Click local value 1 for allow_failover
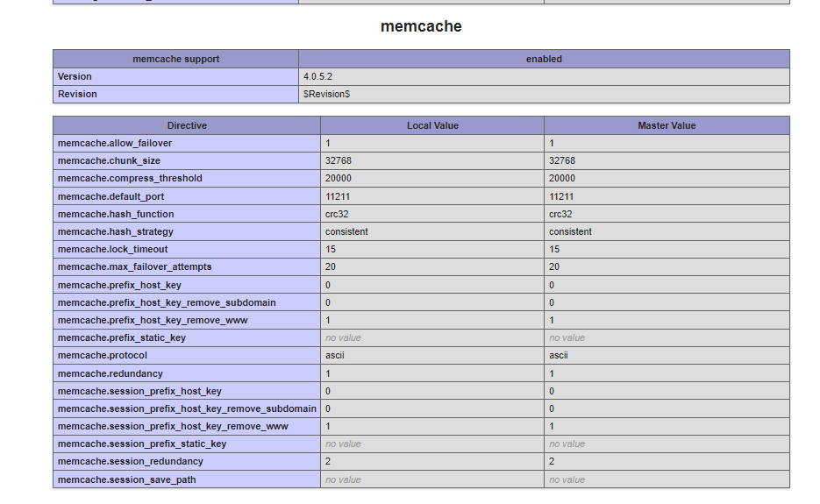The width and height of the screenshot is (820, 504). [328, 143]
